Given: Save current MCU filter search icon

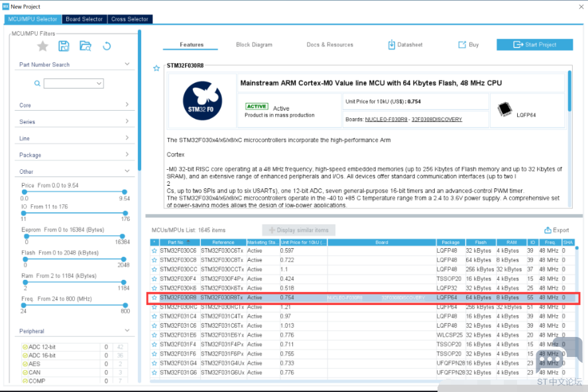Looking at the screenshot, I should pyautogui.click(x=64, y=46).
